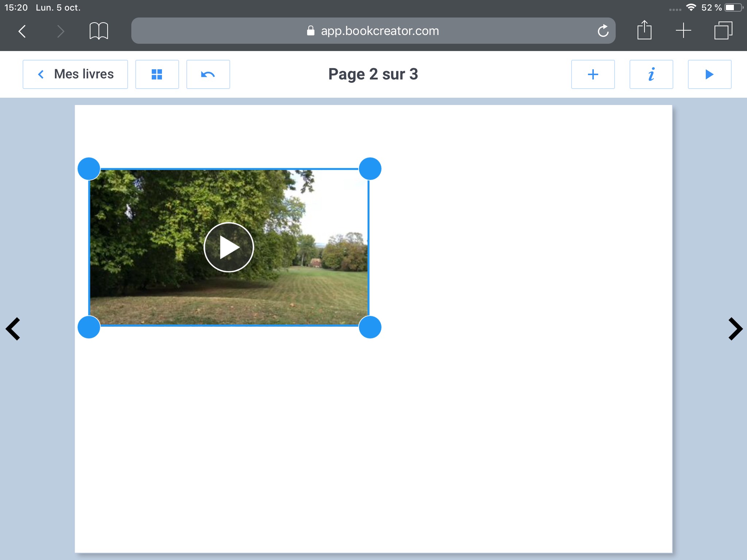
Task: Open the pages grid overview
Action: click(157, 74)
